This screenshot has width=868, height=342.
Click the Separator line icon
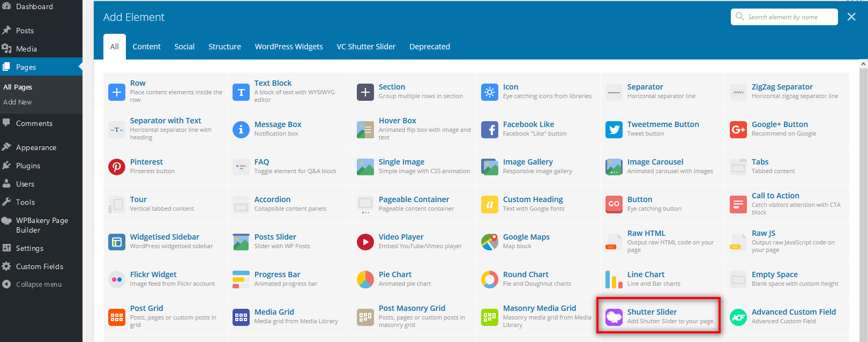[614, 92]
